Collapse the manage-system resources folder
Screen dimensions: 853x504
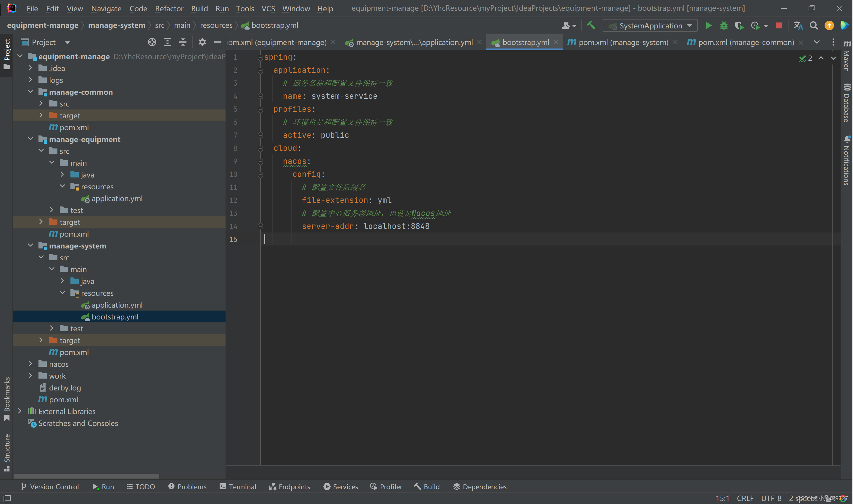click(64, 293)
